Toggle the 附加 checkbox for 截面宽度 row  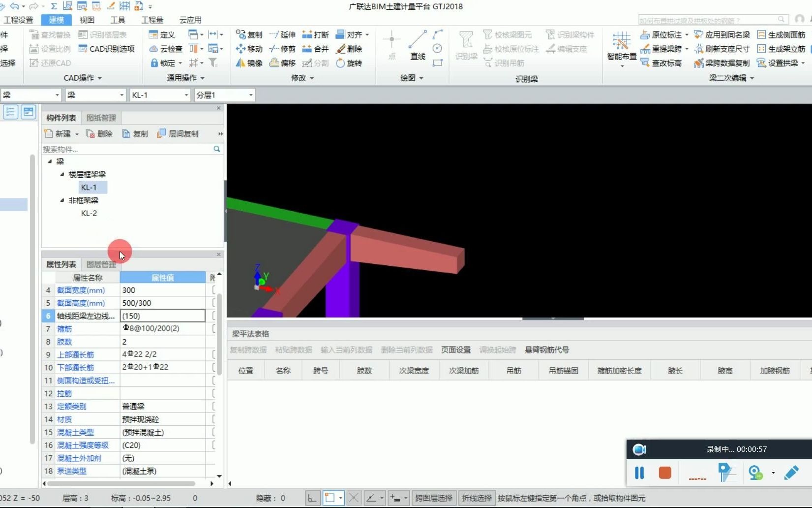pyautogui.click(x=214, y=290)
